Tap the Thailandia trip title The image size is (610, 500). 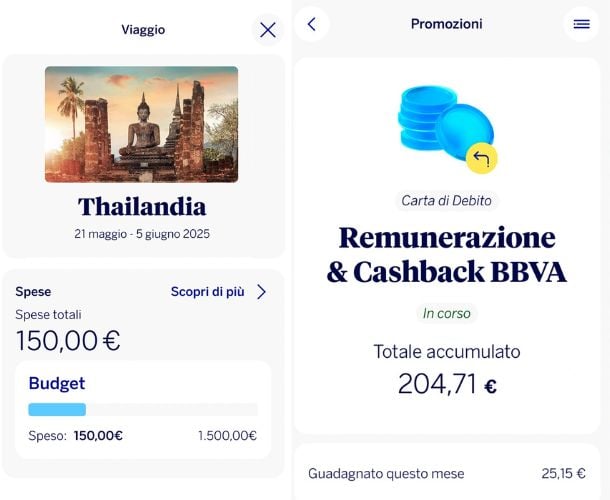(142, 207)
